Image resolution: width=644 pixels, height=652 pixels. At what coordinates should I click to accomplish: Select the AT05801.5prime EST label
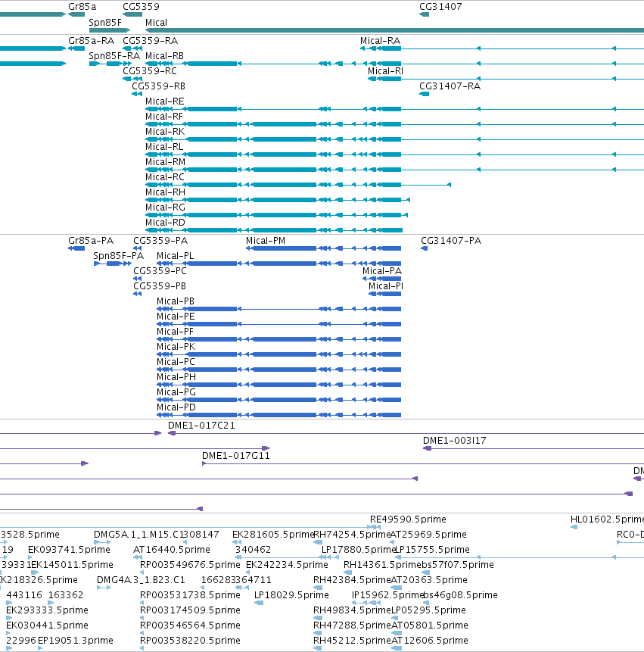coord(430,625)
